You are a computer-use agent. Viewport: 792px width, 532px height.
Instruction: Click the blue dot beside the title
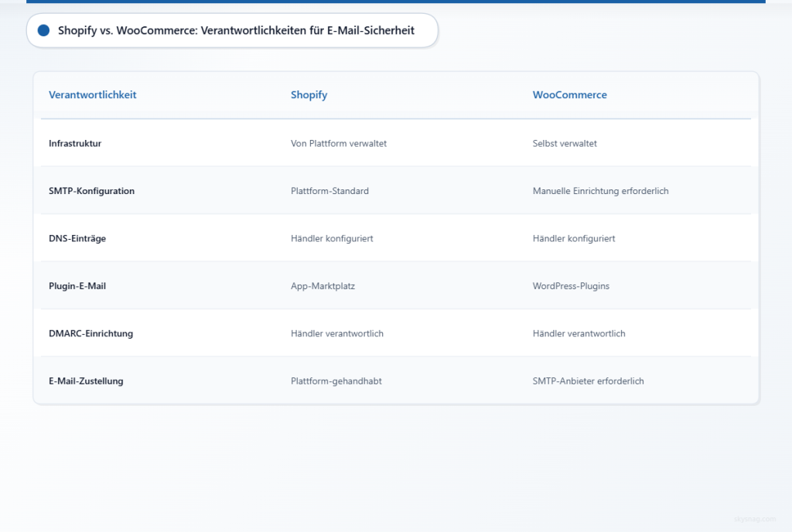tap(44, 30)
